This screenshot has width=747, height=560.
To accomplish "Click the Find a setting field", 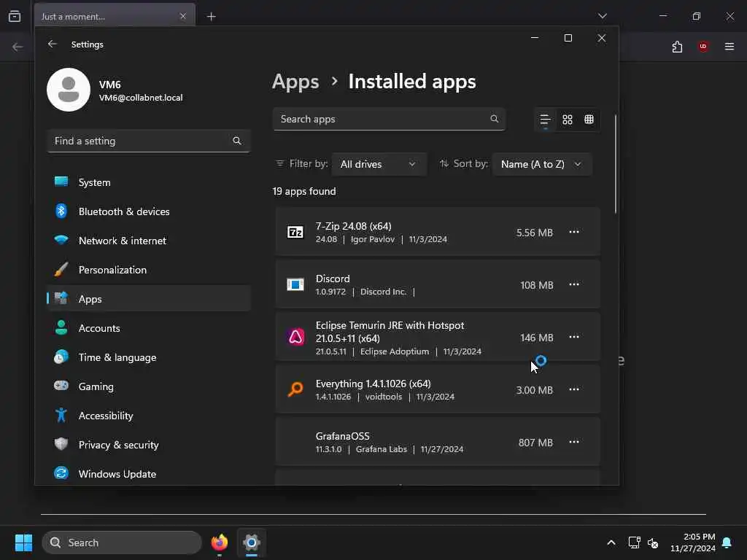I will 149,141.
